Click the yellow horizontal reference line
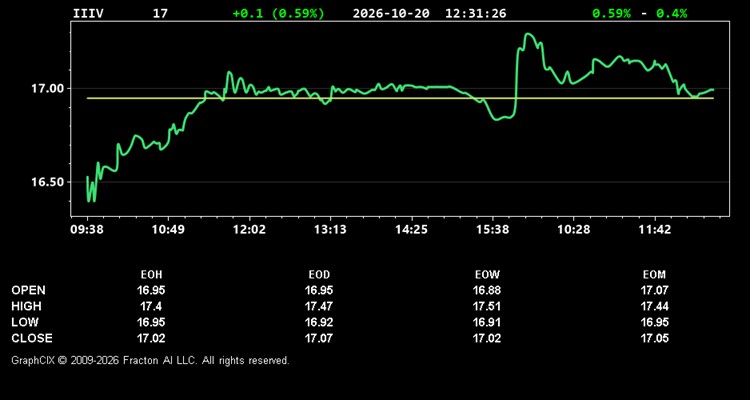 tap(400, 98)
